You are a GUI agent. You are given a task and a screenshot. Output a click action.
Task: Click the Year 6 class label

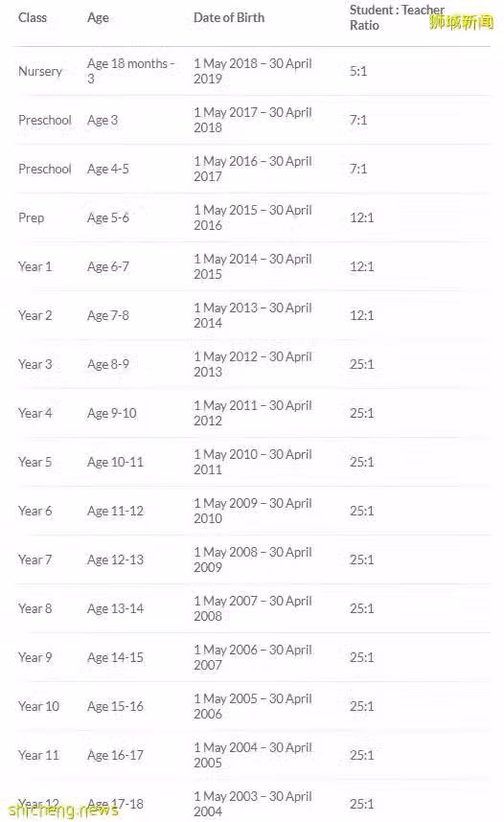35,512
